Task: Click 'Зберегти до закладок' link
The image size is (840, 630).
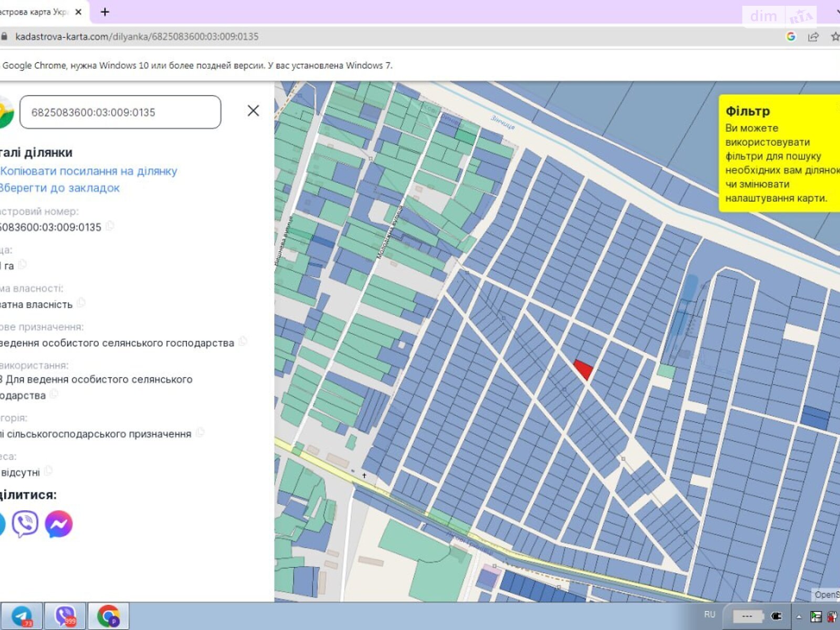Action: 59,188
